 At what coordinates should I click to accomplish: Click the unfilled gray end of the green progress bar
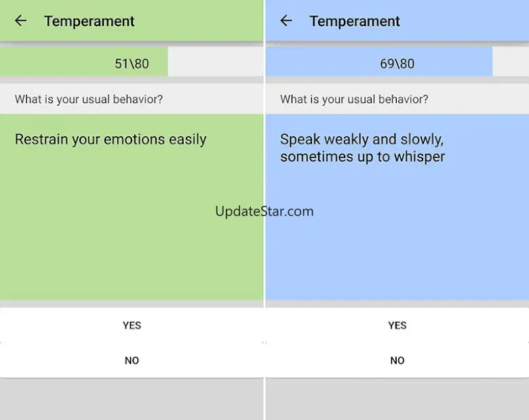[215, 62]
